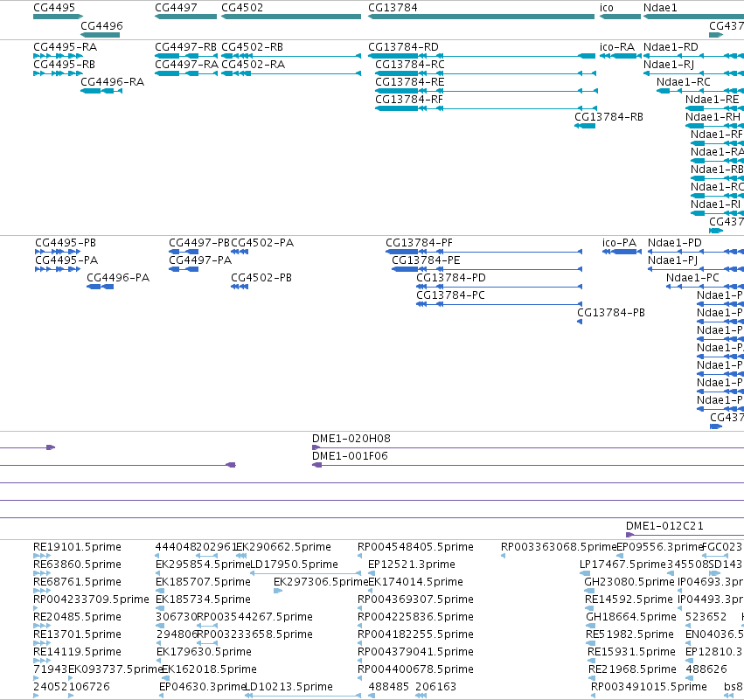Click protein CG4495-PB label
Image resolution: width=744 pixels, height=700 pixels.
click(x=66, y=242)
